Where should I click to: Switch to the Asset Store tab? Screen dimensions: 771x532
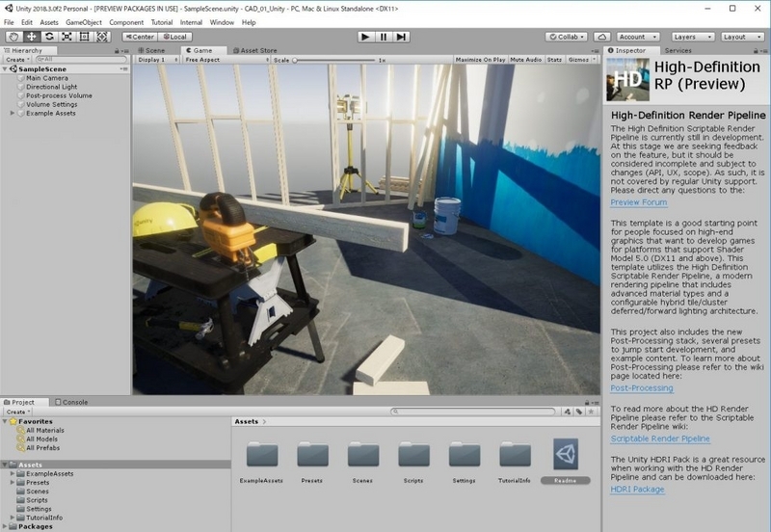(254, 50)
